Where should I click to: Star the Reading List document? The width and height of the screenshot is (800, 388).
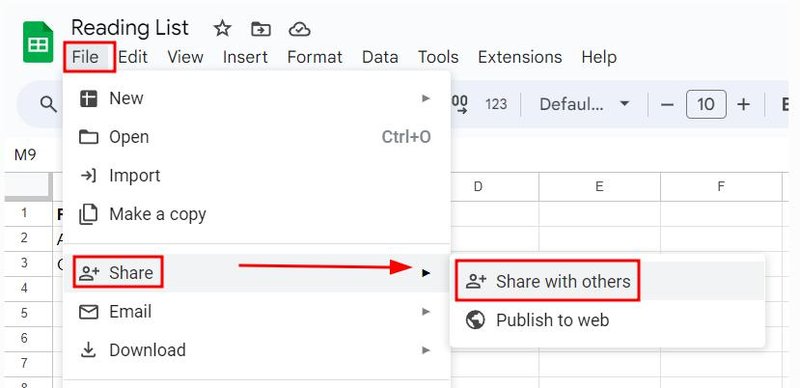tap(222, 29)
